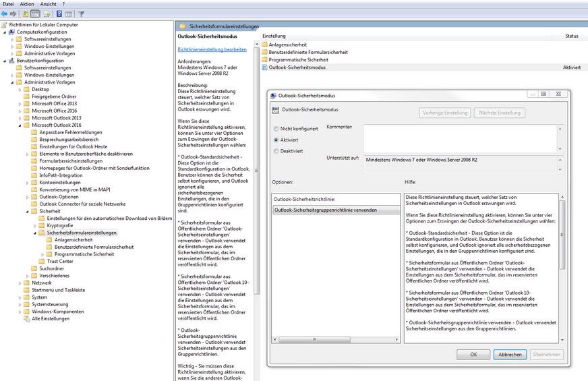
Task: Click the Filter funnel toolbar icon
Action: click(x=82, y=14)
